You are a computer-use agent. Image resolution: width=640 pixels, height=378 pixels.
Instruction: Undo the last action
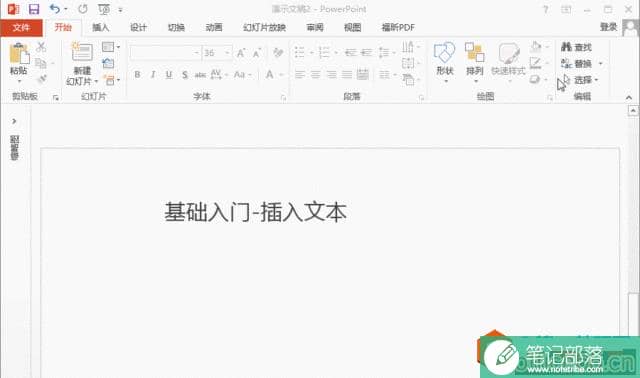(55, 9)
